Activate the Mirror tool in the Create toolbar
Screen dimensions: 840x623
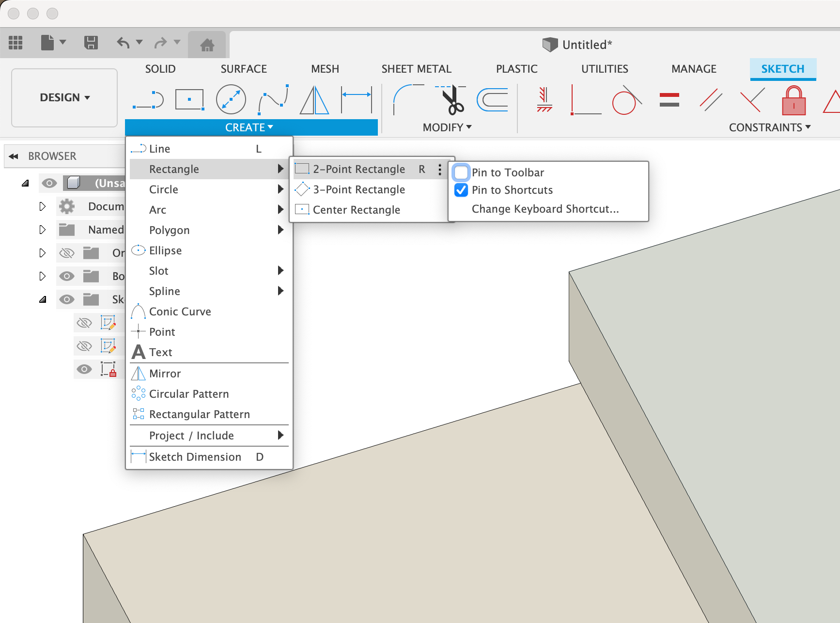pos(314,99)
